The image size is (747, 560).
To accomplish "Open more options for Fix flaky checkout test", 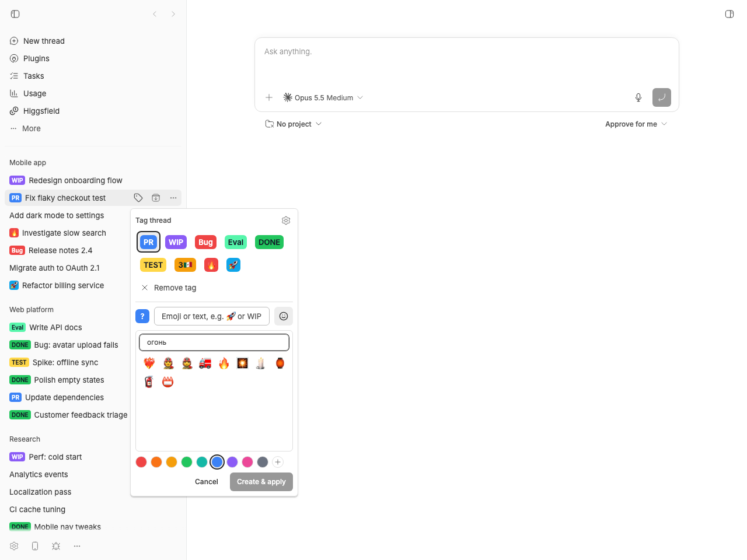I will 173,198.
